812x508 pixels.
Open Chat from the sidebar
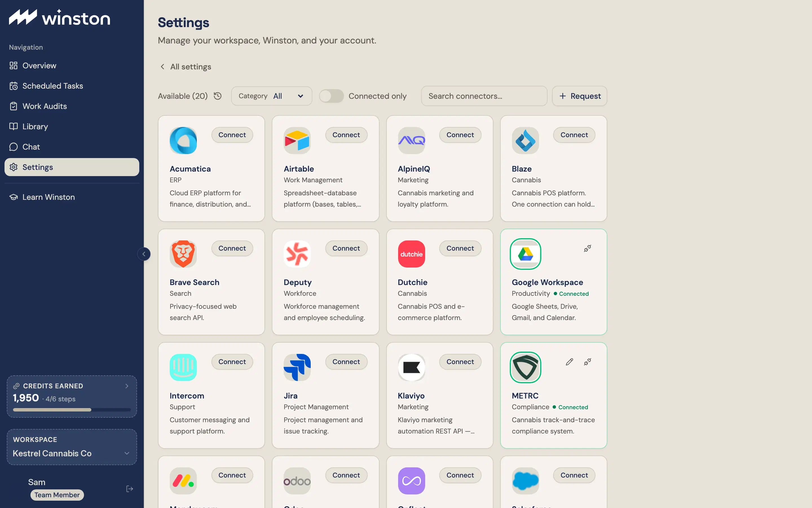[71, 147]
